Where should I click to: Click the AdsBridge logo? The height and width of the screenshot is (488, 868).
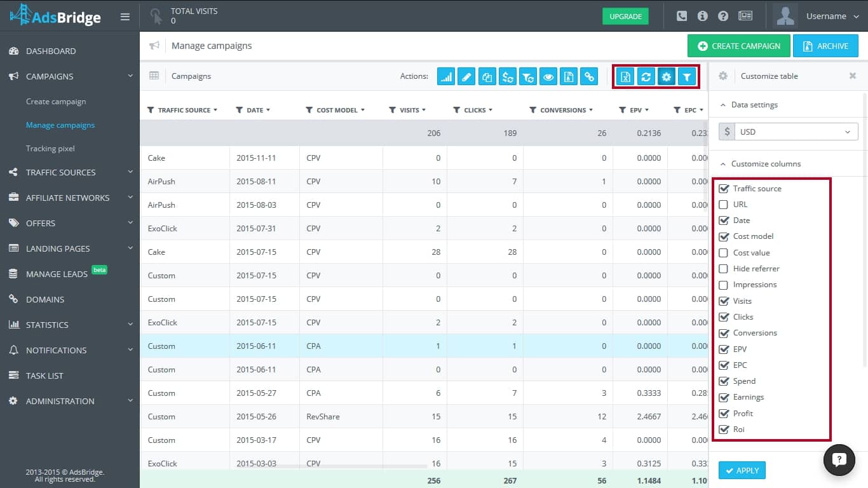tap(55, 15)
